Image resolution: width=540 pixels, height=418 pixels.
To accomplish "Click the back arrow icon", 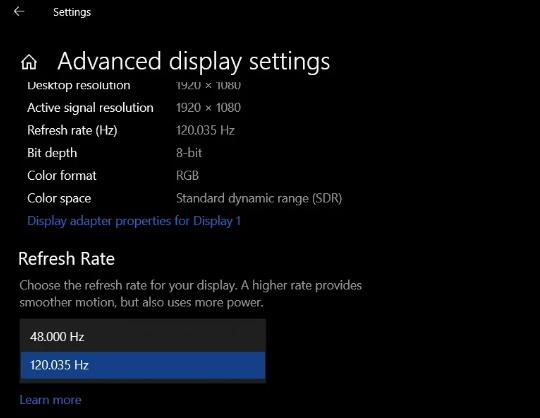I will click(x=19, y=12).
